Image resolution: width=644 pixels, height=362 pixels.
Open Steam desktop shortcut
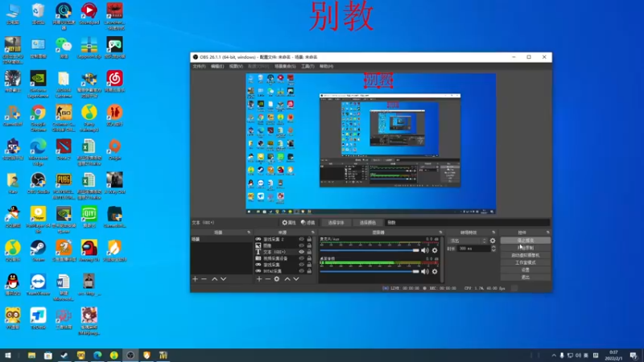click(38, 251)
